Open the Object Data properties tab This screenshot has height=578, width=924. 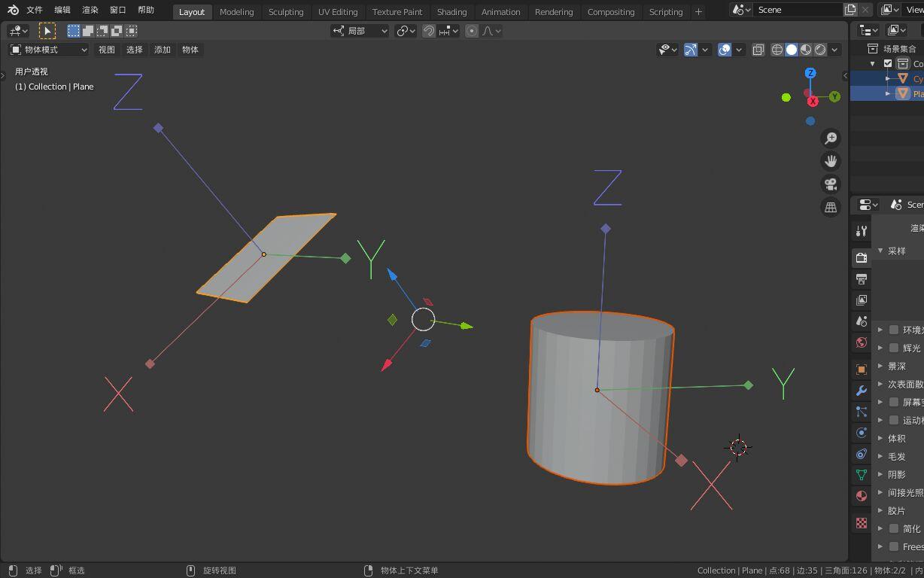point(862,475)
